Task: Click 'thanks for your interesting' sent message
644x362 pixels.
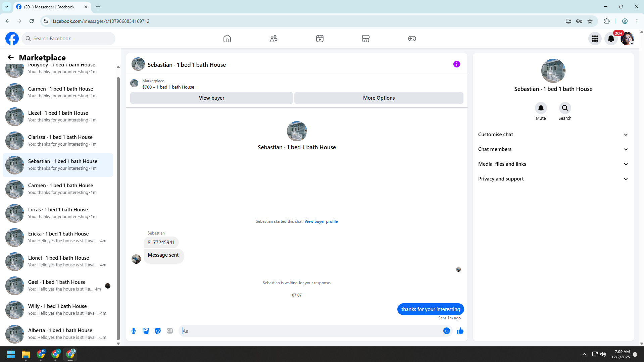Action: click(431, 309)
